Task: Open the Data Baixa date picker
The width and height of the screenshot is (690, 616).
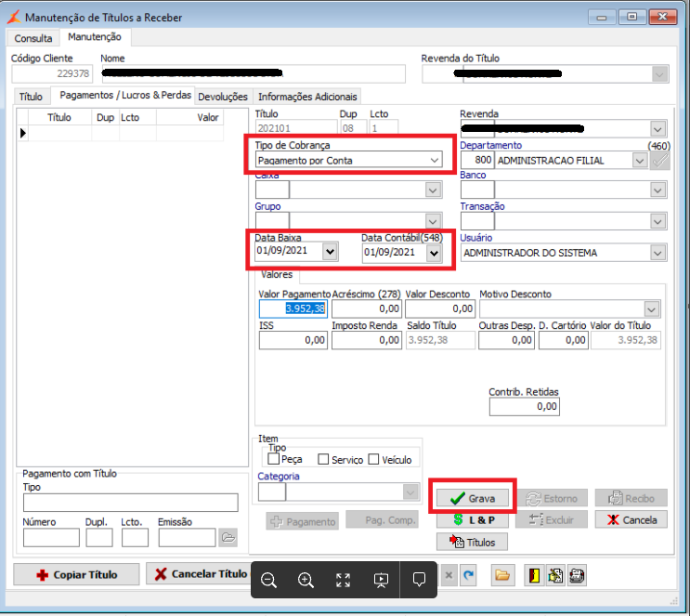Action: 330,252
